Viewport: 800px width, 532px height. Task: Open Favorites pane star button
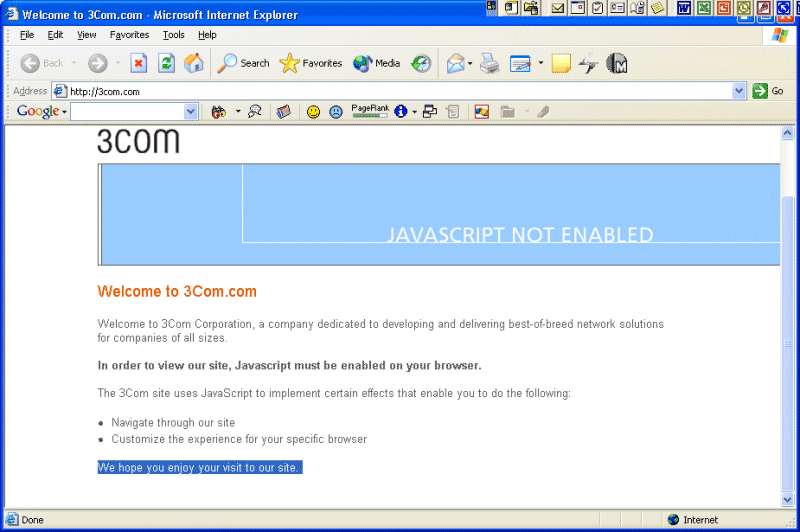click(311, 63)
